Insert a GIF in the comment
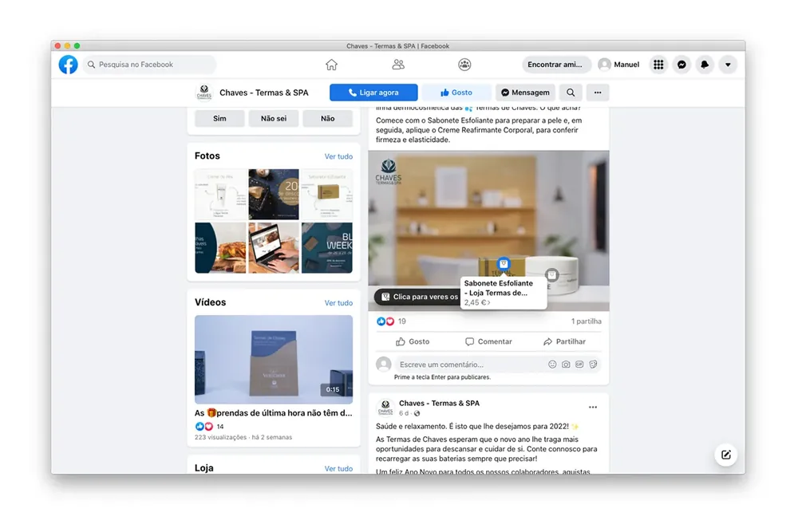Viewport: 798px width, 532px height. click(579, 365)
